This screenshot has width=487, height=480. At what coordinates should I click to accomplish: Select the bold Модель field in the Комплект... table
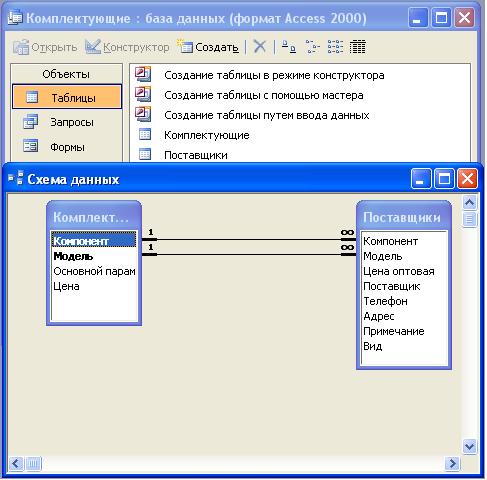click(73, 256)
